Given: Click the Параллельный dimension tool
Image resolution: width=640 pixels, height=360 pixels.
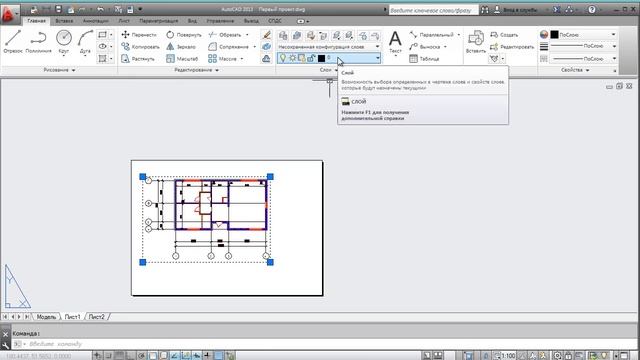Looking at the screenshot, I should (x=432, y=35).
